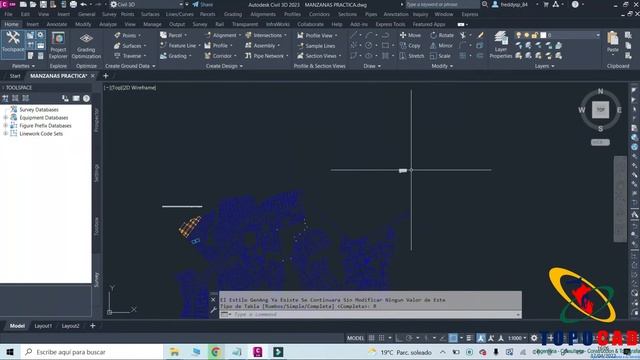Viewport: 640px width, 360px height.
Task: Launch Project Explorer
Action: (x=58, y=45)
